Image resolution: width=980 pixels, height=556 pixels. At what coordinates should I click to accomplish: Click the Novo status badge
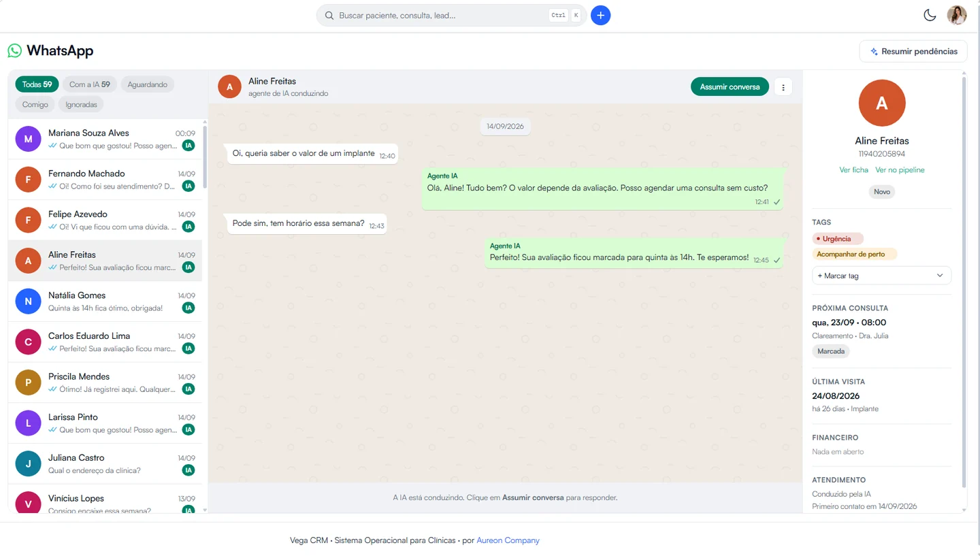point(882,192)
